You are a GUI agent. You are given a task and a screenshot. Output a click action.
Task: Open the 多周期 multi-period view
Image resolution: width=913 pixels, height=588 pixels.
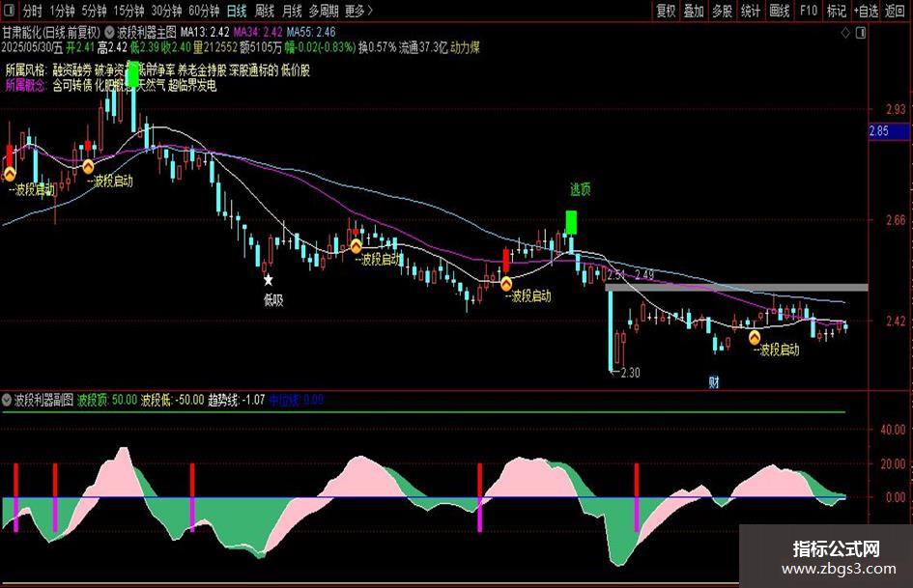coord(324,11)
